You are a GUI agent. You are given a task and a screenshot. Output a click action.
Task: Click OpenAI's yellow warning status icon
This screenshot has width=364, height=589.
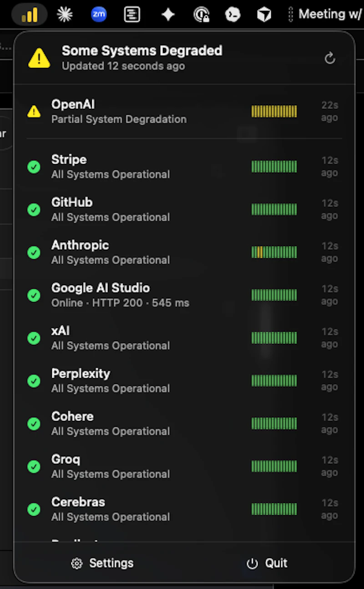[34, 111]
